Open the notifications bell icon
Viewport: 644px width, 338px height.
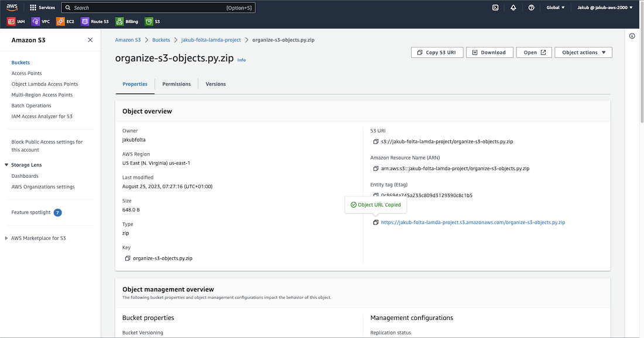tap(513, 8)
